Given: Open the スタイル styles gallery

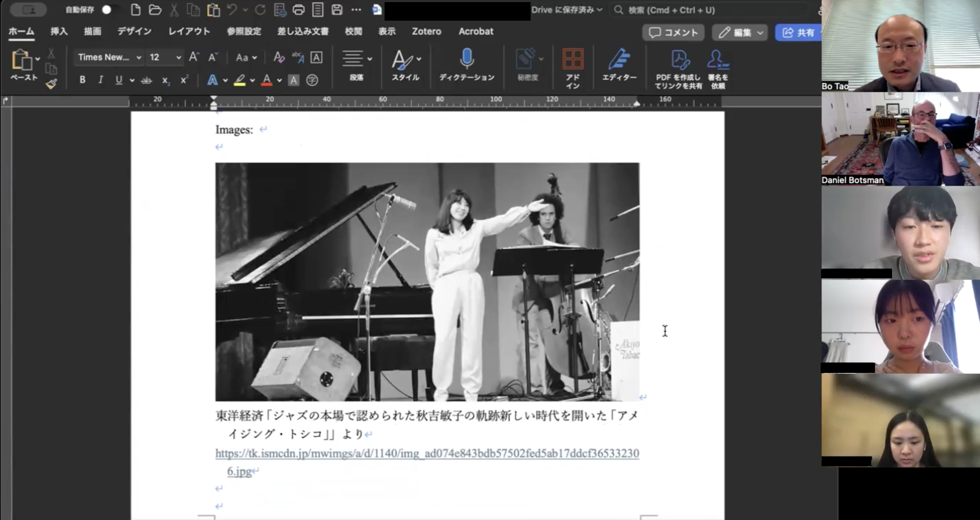Looking at the screenshot, I should pos(406,65).
